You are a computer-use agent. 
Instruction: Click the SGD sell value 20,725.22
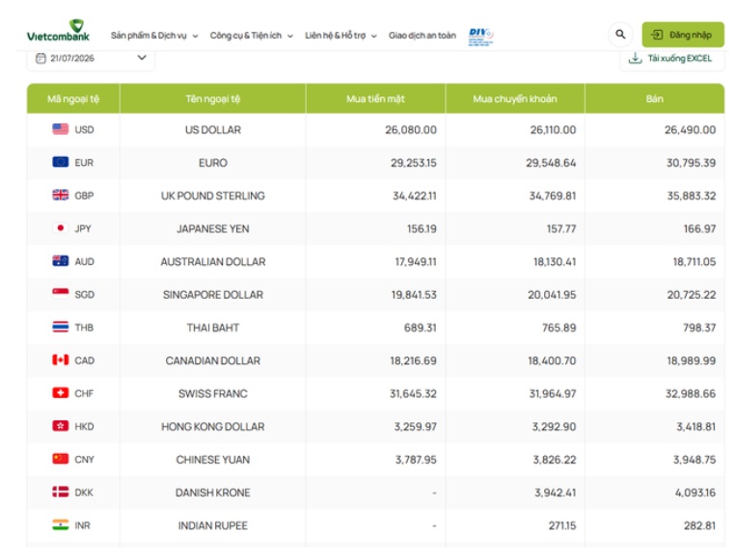[x=692, y=295]
